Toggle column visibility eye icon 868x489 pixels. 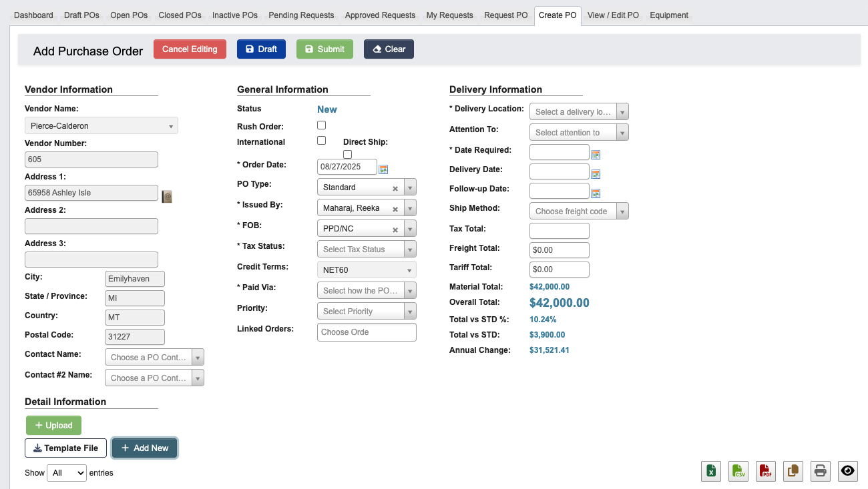coord(848,471)
